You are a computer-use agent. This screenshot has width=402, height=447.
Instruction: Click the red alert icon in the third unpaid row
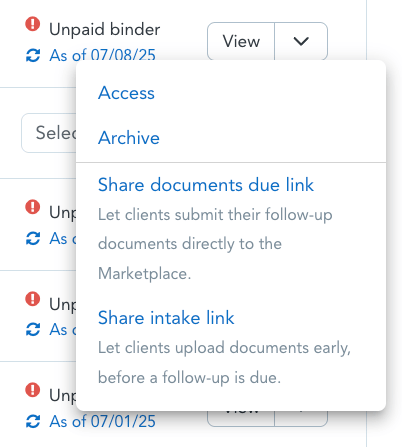[x=33, y=299]
